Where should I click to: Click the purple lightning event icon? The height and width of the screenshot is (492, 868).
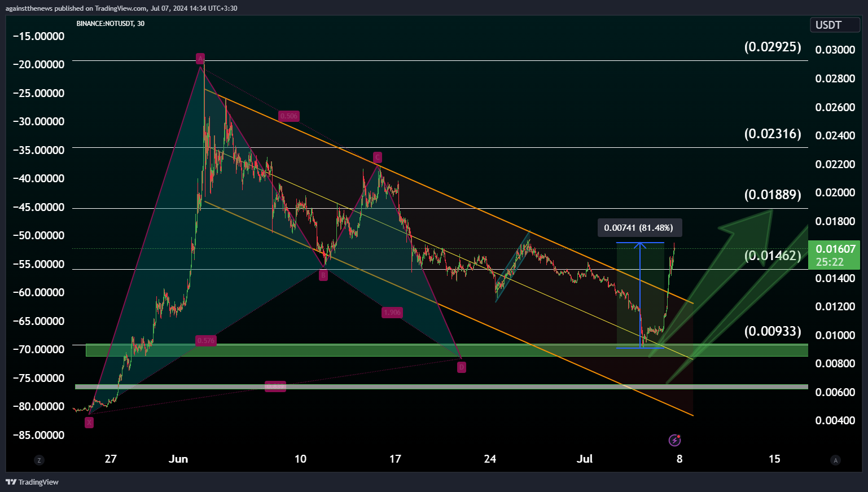coord(674,440)
